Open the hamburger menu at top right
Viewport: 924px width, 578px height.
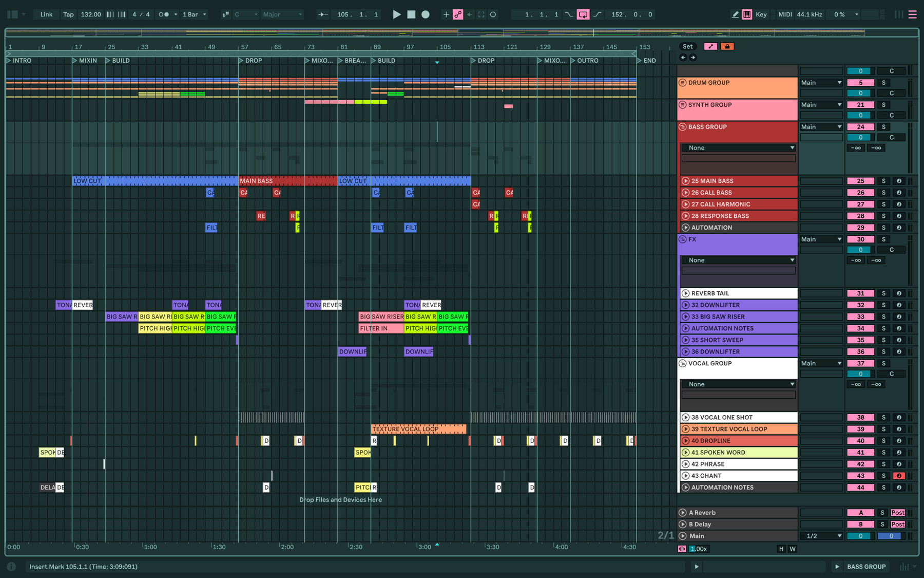(x=913, y=14)
